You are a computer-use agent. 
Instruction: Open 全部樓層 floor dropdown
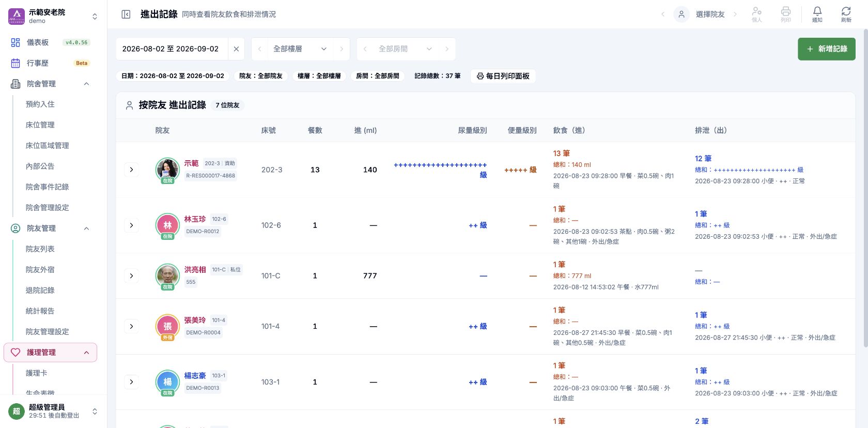(x=300, y=49)
